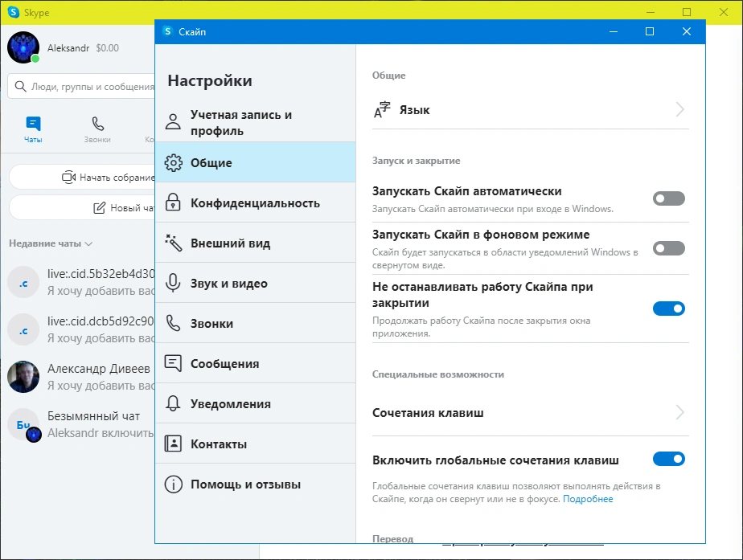This screenshot has height=560, width=743.
Task: Follow the Подробнее link
Action: 588,499
